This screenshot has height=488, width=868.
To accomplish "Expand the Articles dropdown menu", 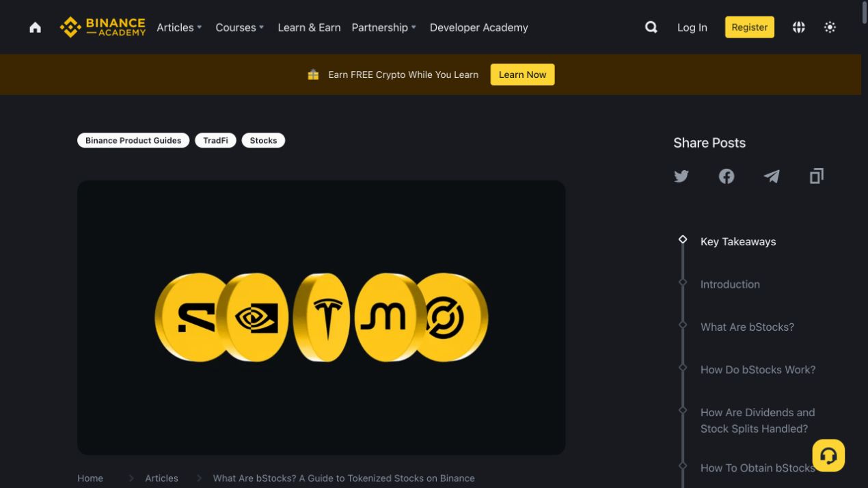I will (179, 27).
